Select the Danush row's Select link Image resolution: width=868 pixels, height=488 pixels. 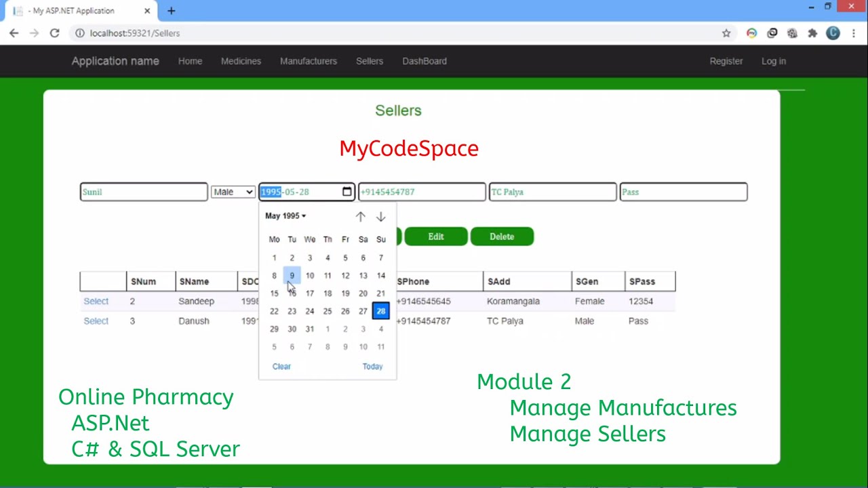pos(96,321)
